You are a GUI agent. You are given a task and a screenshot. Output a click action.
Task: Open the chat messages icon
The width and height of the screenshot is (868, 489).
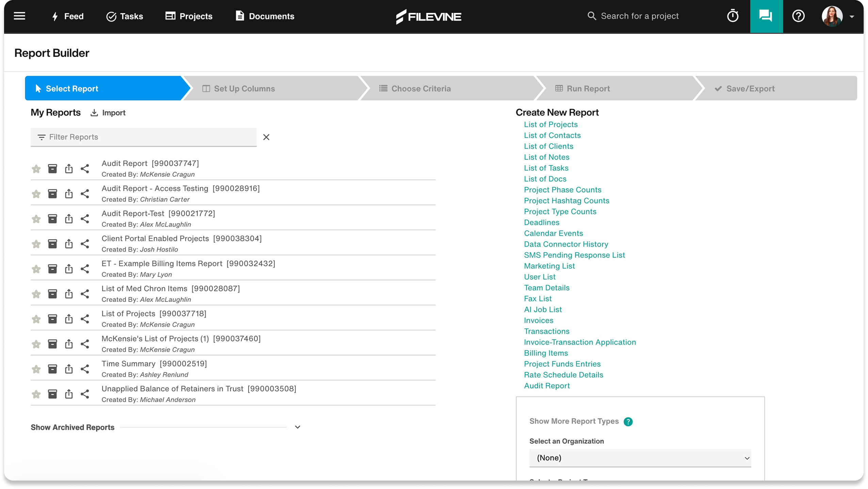point(766,16)
